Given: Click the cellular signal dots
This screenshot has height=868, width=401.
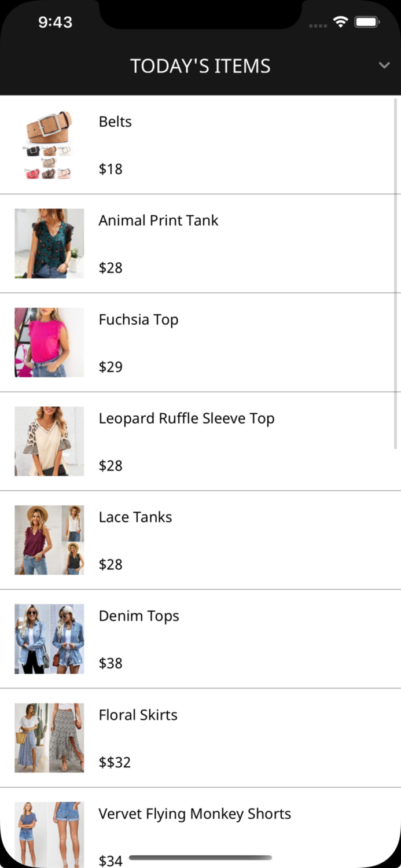Looking at the screenshot, I should (x=318, y=25).
